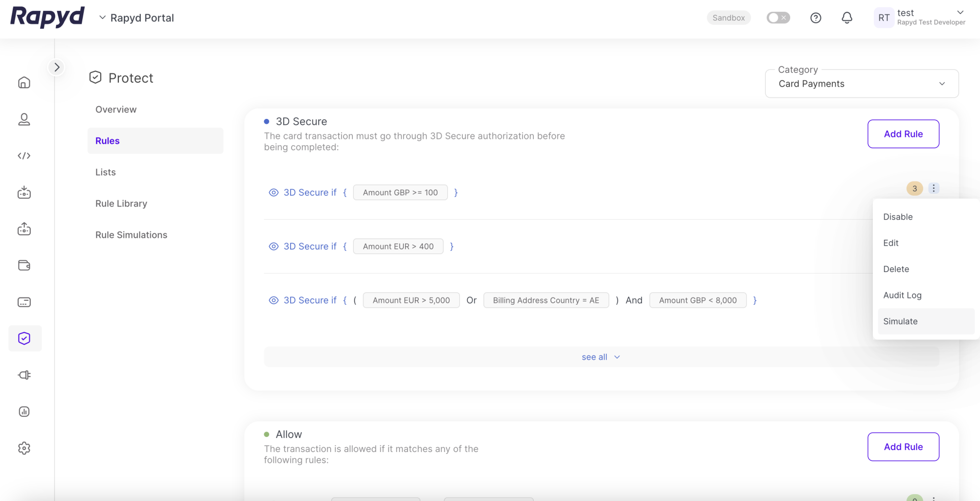Viewport: 980px width, 501px height.
Task: Toggle eye icon for Amount EUR > 400 rule
Action: pyautogui.click(x=273, y=247)
